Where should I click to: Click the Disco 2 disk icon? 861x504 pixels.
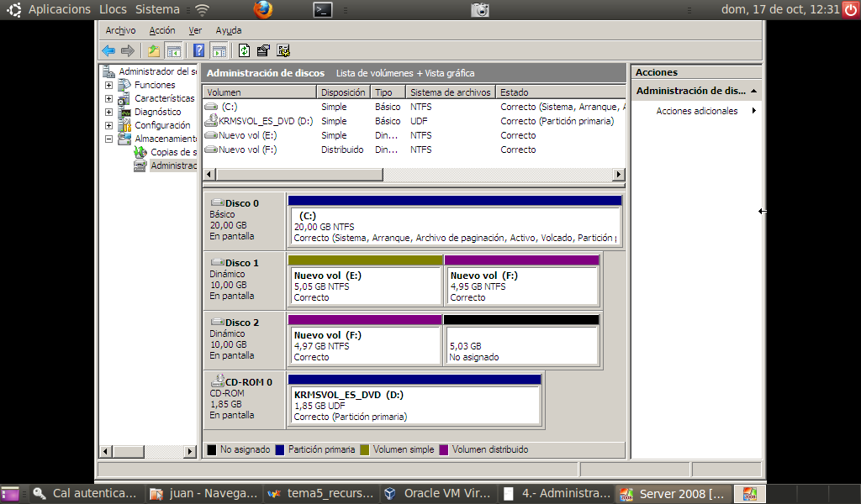click(x=218, y=322)
